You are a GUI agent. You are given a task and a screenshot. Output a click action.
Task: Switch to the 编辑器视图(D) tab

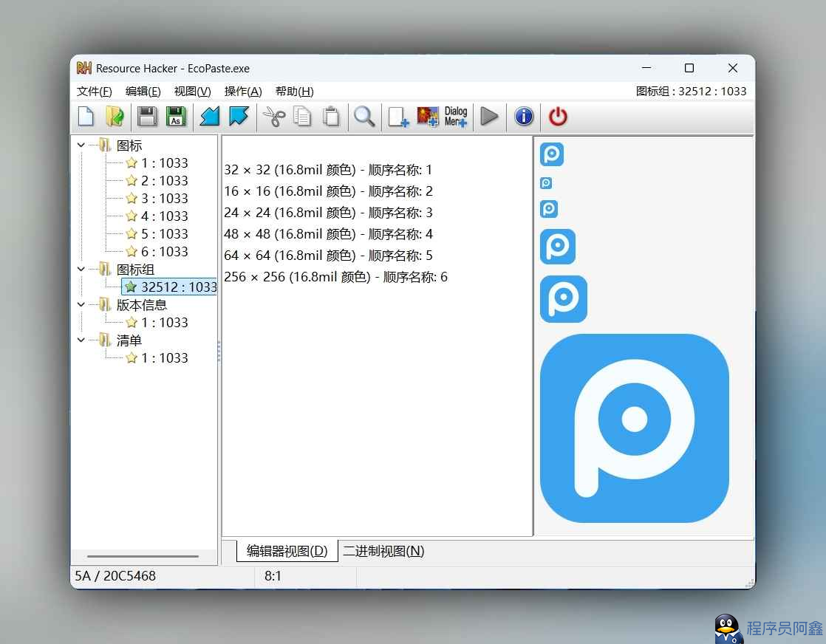point(287,551)
